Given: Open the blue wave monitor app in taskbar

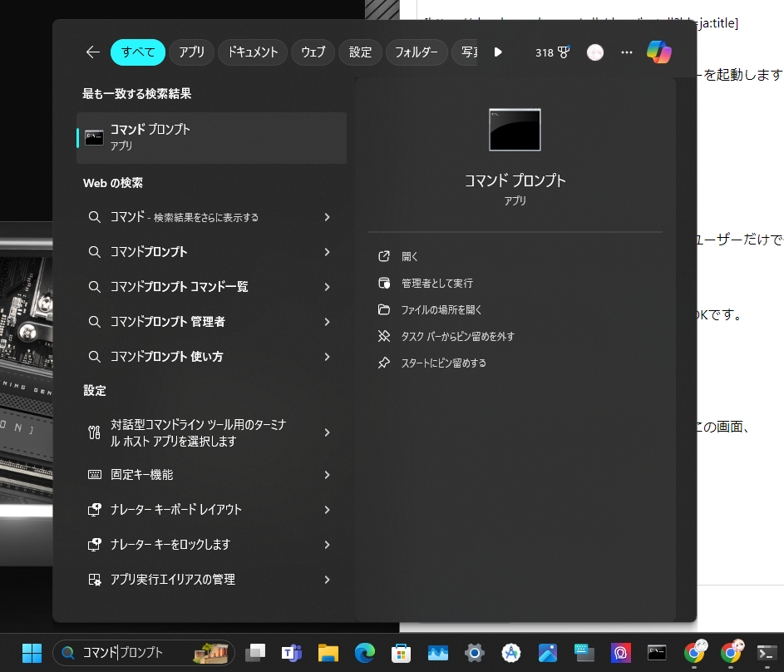Looking at the screenshot, I should click(438, 653).
